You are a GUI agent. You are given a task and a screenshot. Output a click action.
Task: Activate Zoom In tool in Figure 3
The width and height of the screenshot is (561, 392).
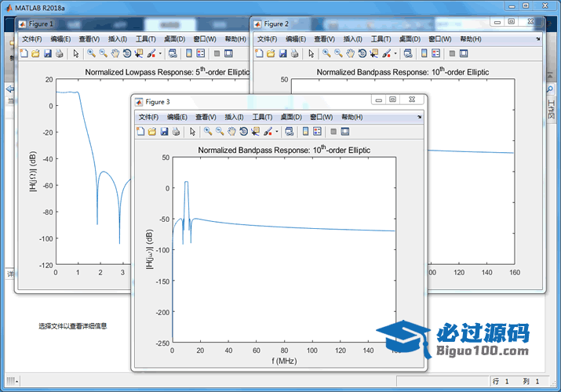[x=208, y=132]
